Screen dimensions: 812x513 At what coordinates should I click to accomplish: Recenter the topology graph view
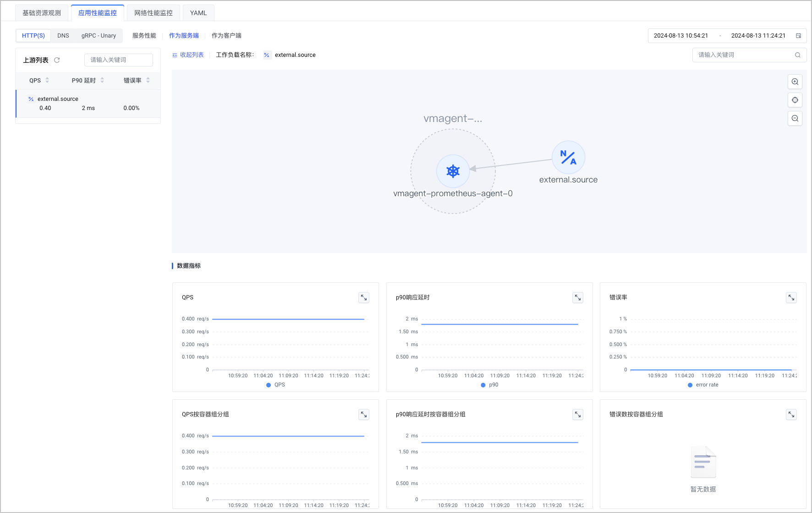click(795, 100)
